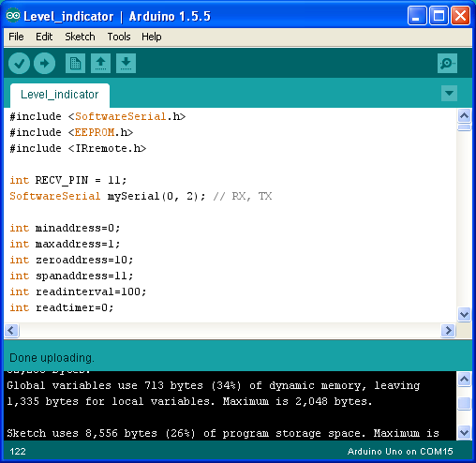The height and width of the screenshot is (463, 476).
Task: Select the Level_indicator sketch tab
Action: pyautogui.click(x=60, y=95)
